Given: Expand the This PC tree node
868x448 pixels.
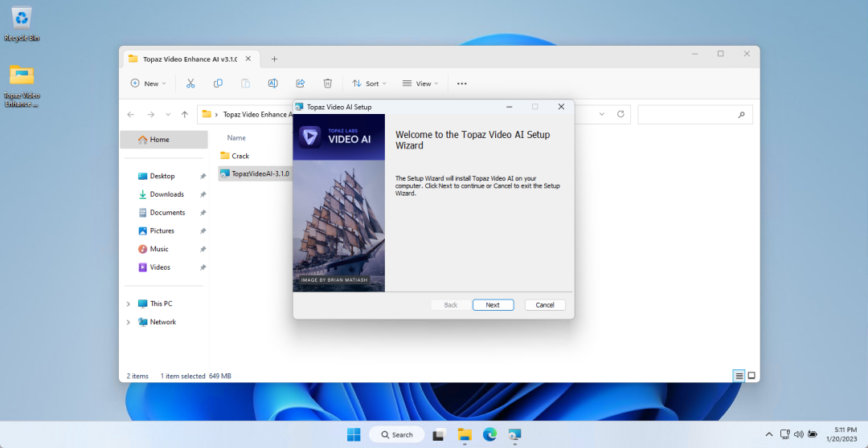Looking at the screenshot, I should 129,303.
